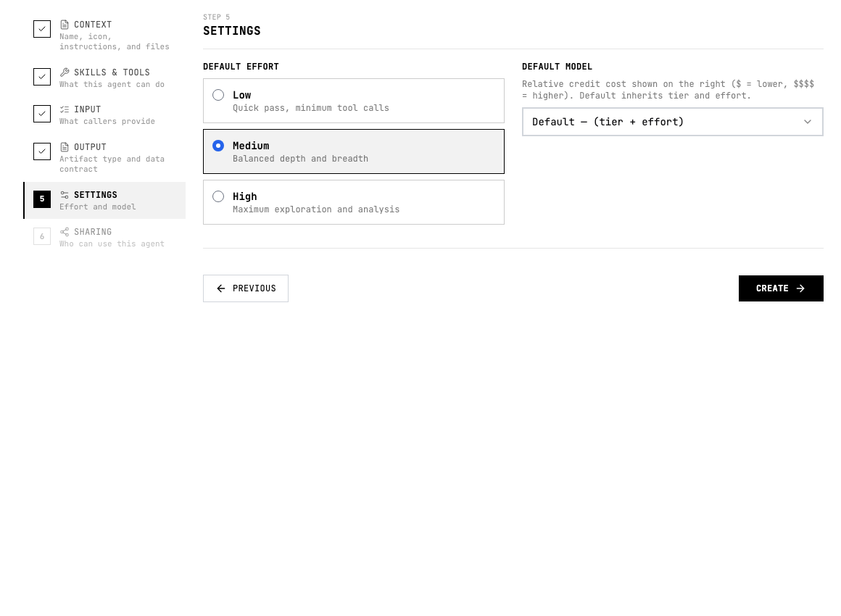The height and width of the screenshot is (616, 841).
Task: Click the Input step checkmark box
Action: 42,114
